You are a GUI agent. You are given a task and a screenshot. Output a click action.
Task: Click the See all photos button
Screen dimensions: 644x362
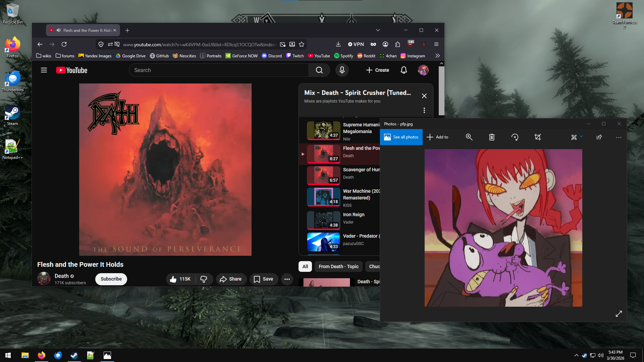point(401,137)
